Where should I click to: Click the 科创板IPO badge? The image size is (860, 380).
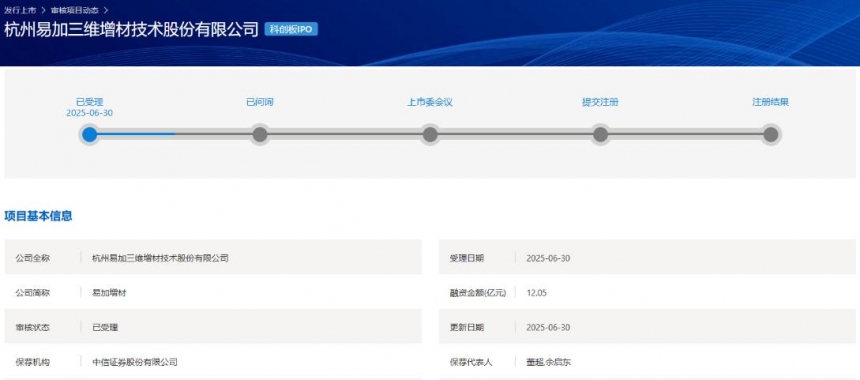coord(291,30)
